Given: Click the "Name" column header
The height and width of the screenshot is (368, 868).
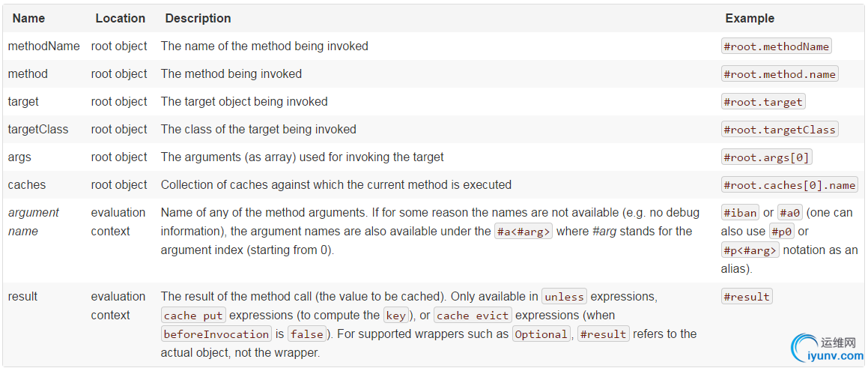Looking at the screenshot, I should (x=28, y=18).
